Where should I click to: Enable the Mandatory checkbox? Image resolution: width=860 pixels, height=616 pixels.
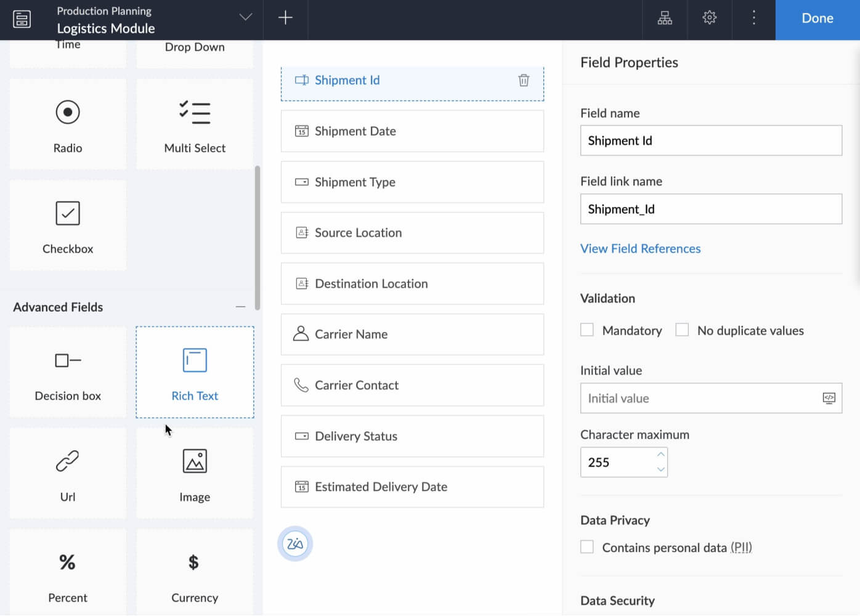[x=587, y=330]
